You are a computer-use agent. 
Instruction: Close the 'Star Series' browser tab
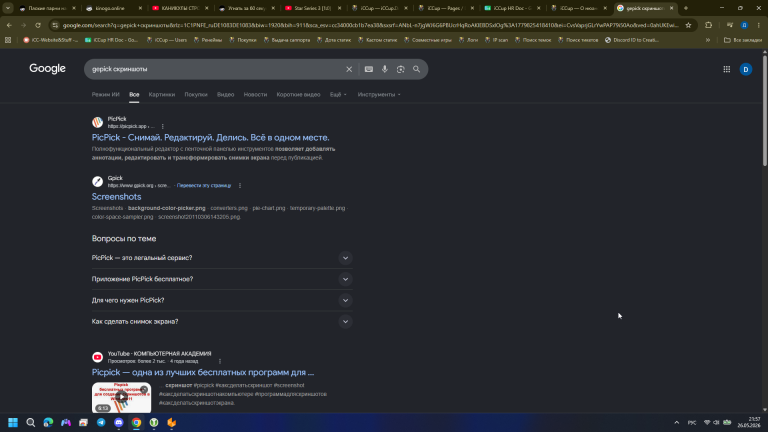(339, 8)
